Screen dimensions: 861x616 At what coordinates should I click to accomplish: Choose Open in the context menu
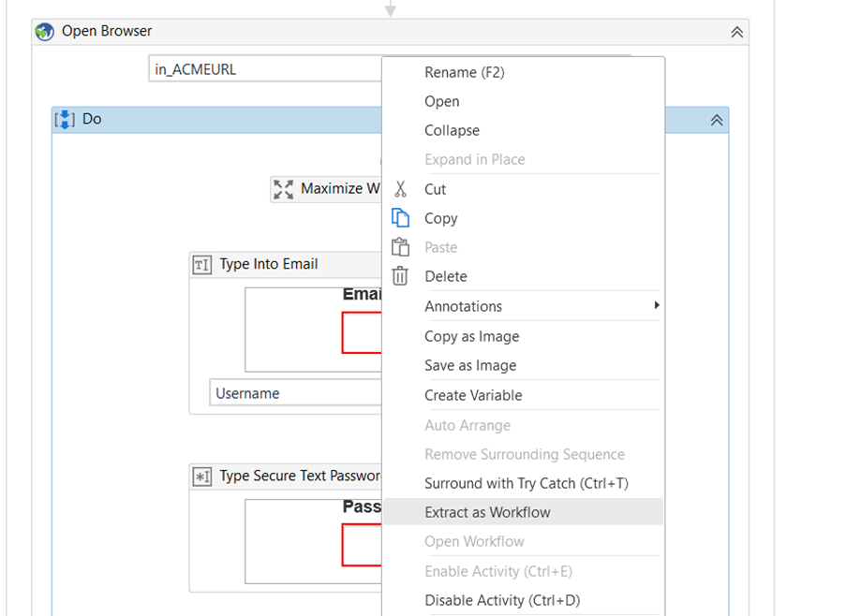pos(524,101)
